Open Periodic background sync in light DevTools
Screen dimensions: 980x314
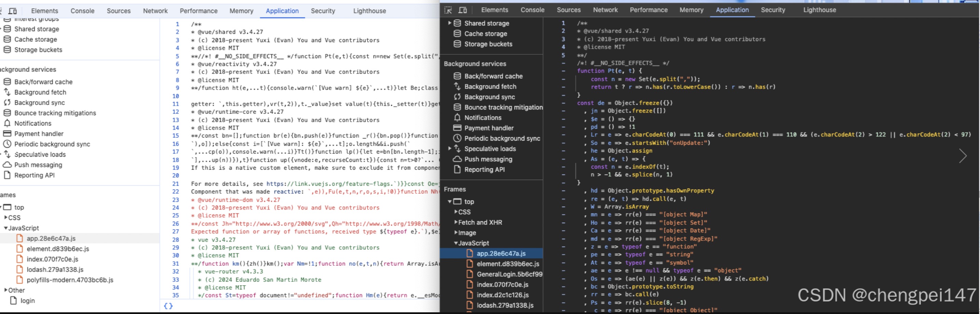point(52,144)
